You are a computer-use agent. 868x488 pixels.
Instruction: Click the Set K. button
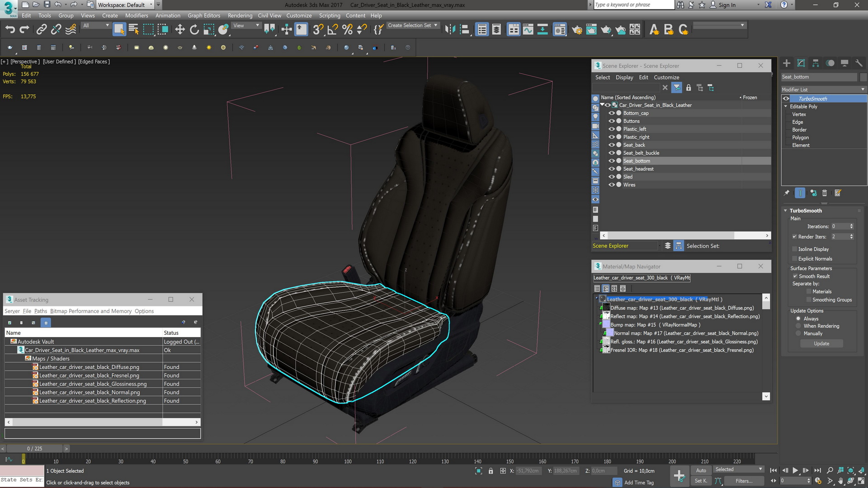click(701, 481)
